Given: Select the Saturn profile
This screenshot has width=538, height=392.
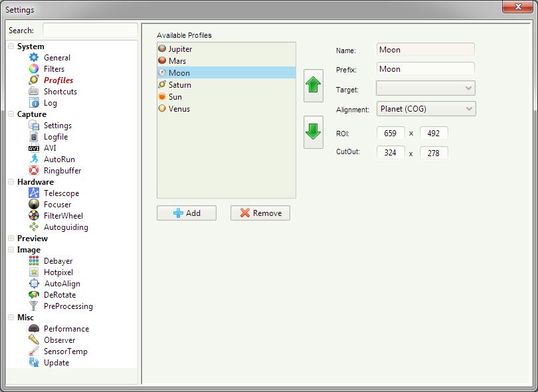Looking at the screenshot, I should click(x=226, y=85).
